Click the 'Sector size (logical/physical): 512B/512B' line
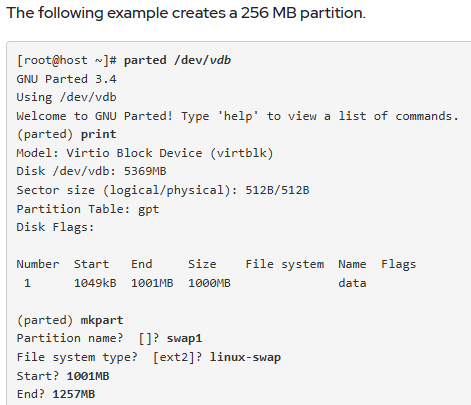The image size is (471, 405). coord(163,190)
